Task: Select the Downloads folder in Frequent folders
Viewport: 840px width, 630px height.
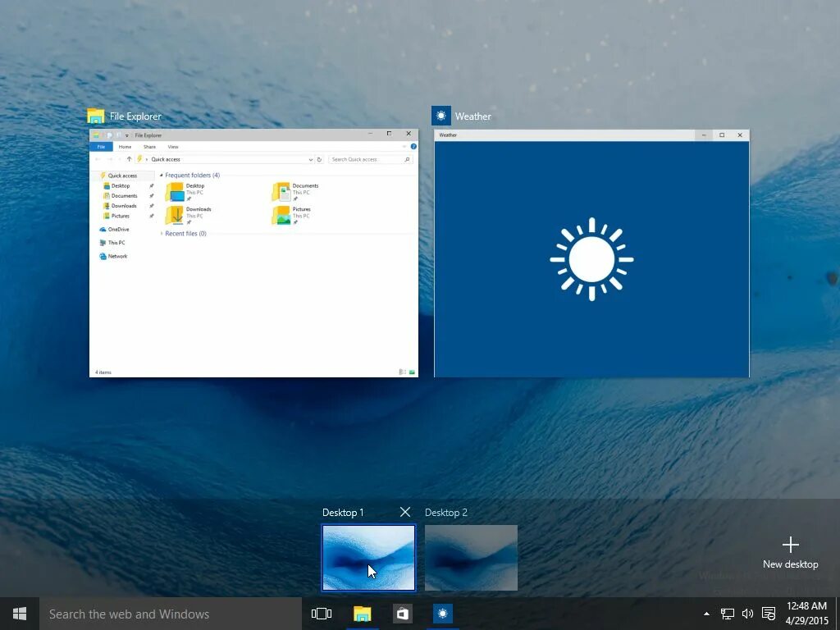Action: click(x=189, y=216)
